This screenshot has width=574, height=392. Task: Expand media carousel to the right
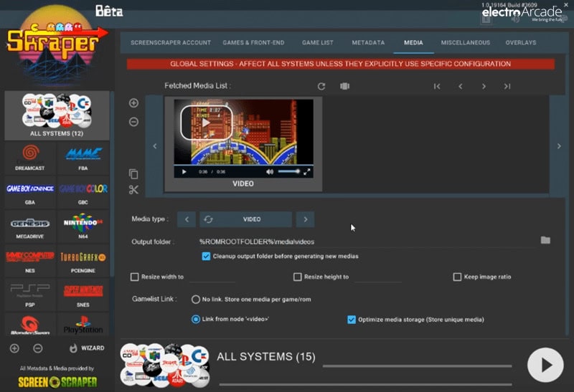559,146
